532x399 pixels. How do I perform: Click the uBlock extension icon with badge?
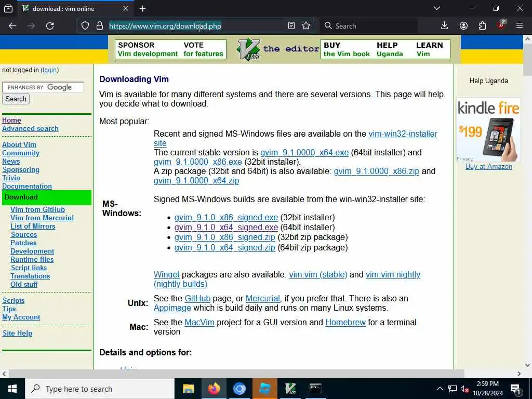point(501,25)
